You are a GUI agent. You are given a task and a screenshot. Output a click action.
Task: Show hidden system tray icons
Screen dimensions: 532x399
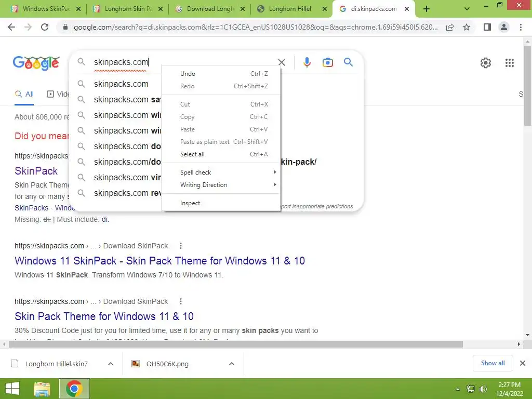(458, 389)
